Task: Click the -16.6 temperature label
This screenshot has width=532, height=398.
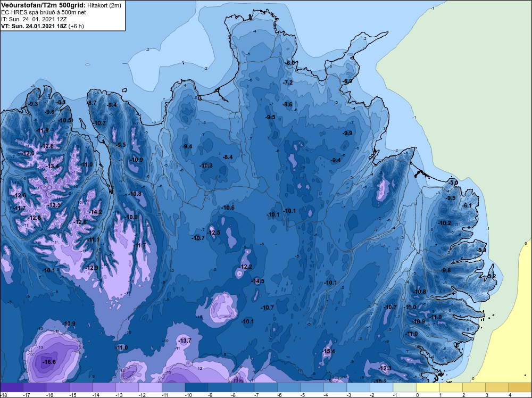Action: coord(49,362)
